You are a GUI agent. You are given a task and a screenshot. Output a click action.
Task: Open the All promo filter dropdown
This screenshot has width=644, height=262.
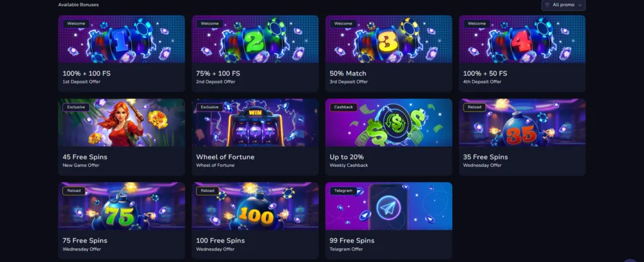(563, 5)
